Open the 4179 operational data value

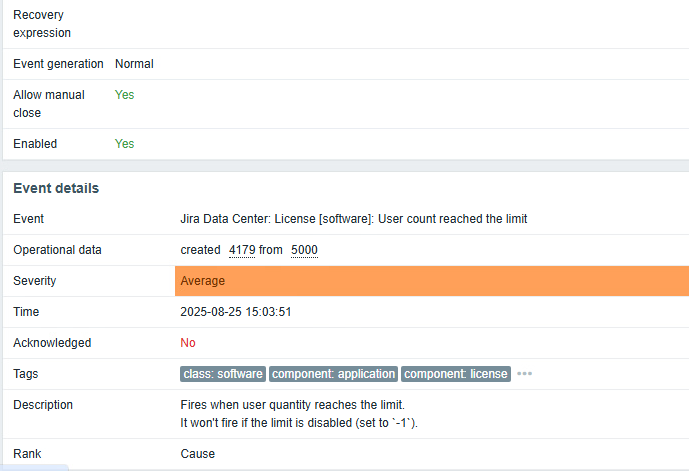coord(242,250)
